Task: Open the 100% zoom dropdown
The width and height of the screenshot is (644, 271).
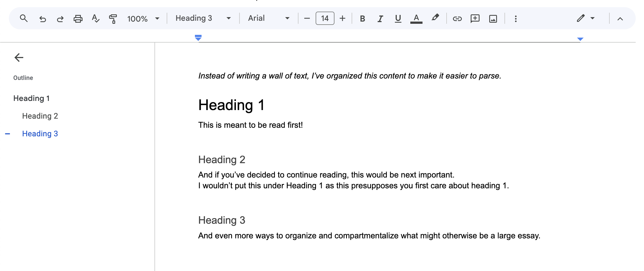Action: click(143, 19)
